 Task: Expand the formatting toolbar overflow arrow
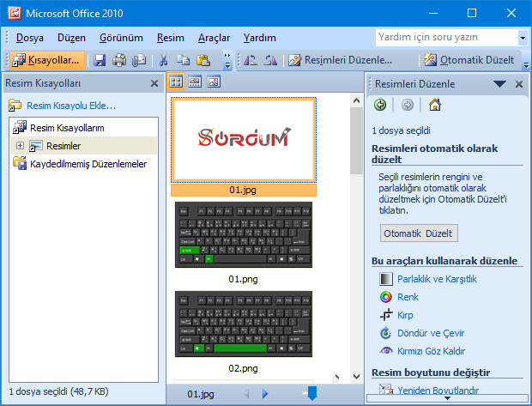pyautogui.click(x=526, y=64)
